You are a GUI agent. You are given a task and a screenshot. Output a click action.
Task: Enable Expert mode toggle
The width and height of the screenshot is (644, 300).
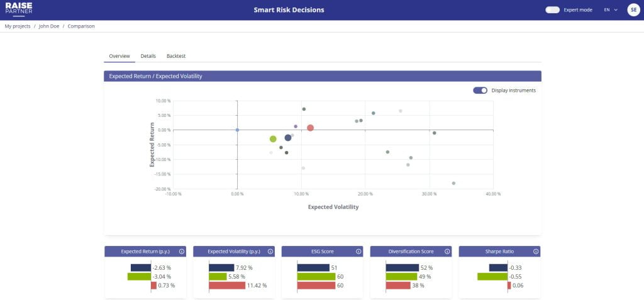(x=552, y=10)
